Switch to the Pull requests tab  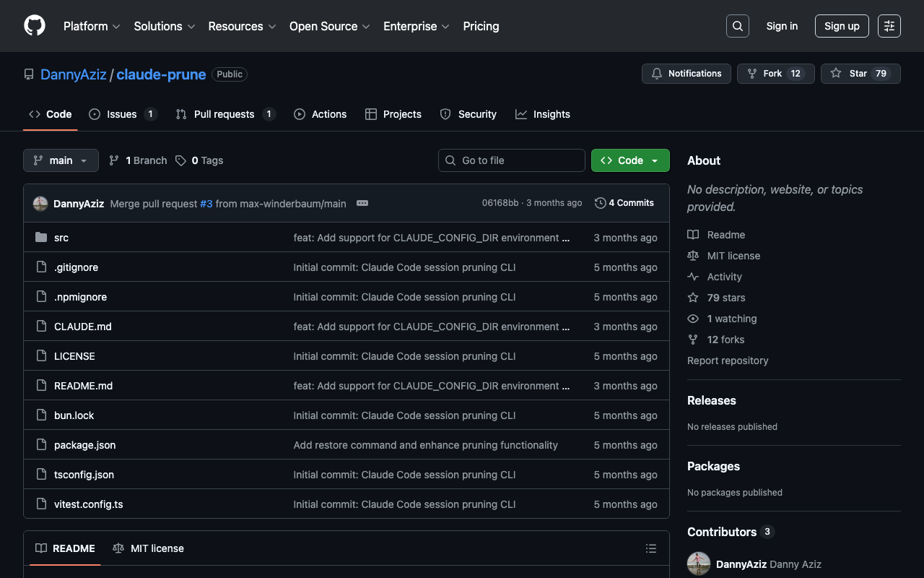coord(225,114)
